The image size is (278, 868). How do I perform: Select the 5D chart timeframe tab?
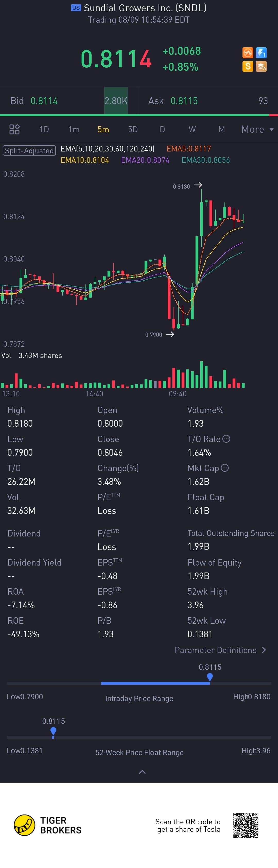[133, 129]
